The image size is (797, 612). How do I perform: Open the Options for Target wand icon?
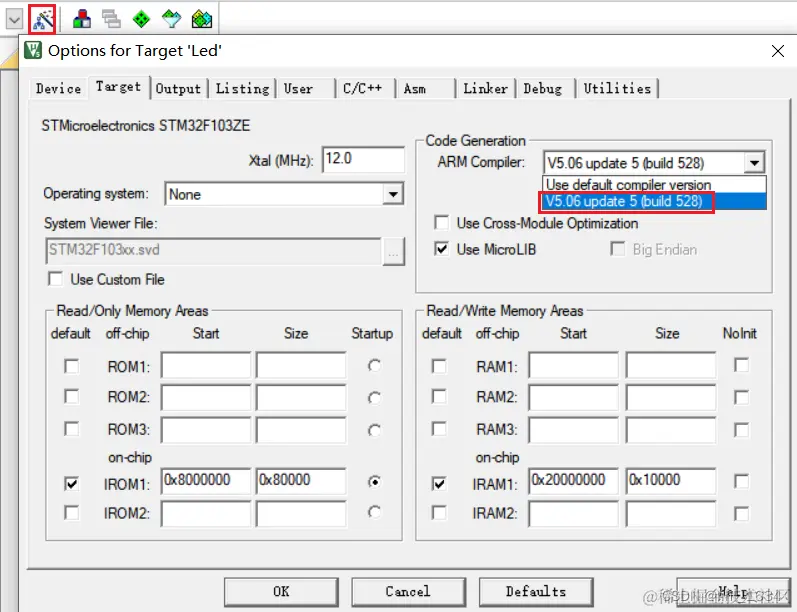pyautogui.click(x=42, y=19)
